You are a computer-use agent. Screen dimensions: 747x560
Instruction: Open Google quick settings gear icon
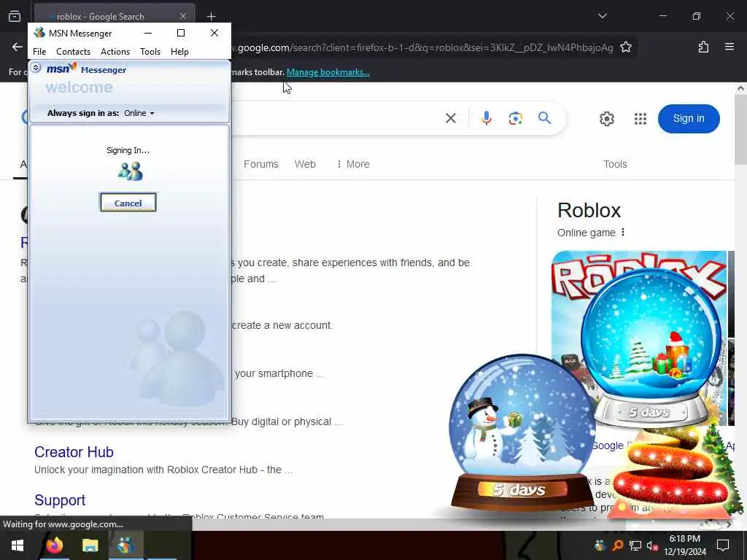pyautogui.click(x=606, y=119)
